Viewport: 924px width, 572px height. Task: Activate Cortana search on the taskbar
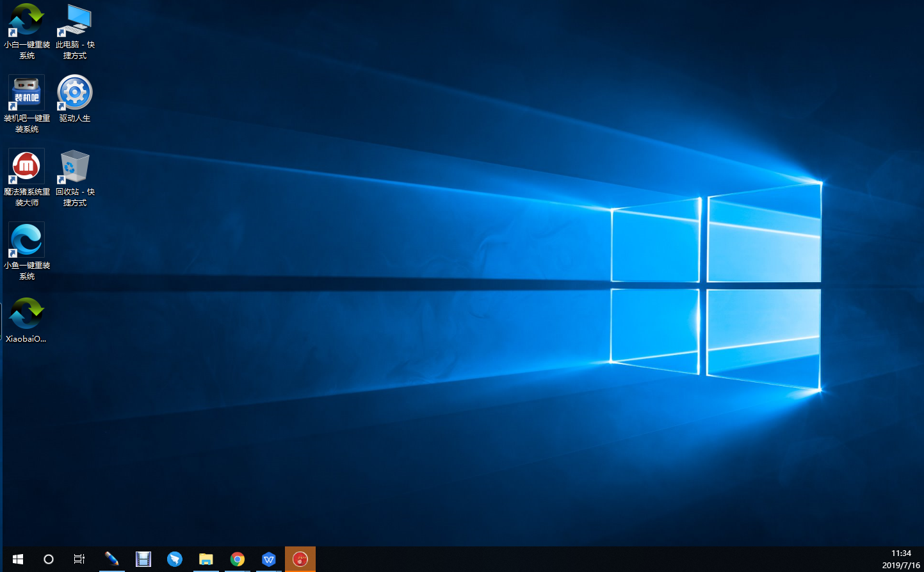tap(48, 559)
